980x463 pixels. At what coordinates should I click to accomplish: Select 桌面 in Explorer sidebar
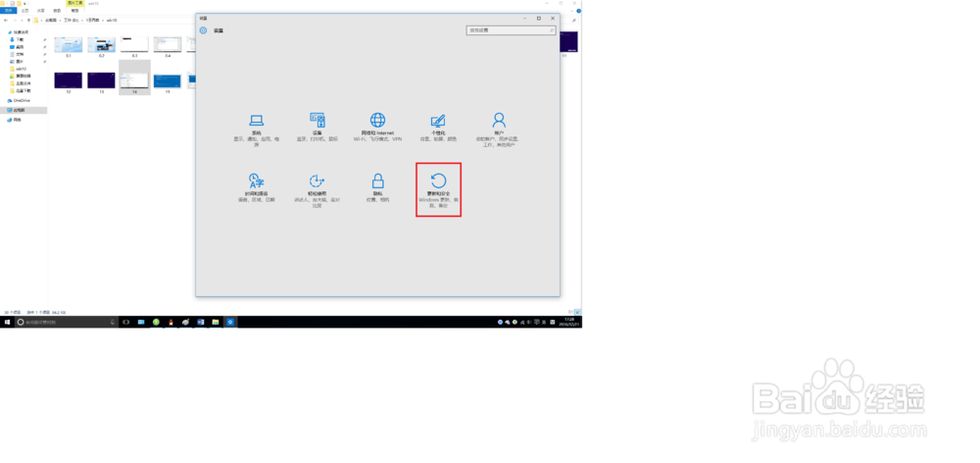[18, 47]
